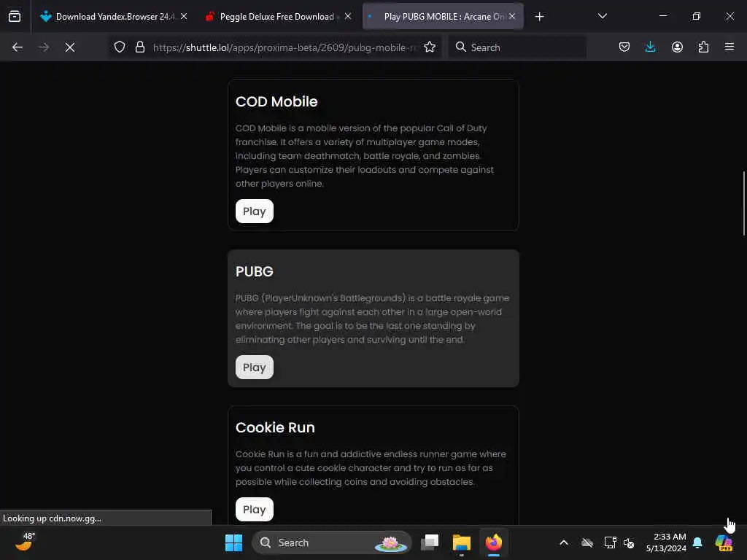Click the Windows taskbar Search box
The image size is (747, 560).
coord(332,542)
